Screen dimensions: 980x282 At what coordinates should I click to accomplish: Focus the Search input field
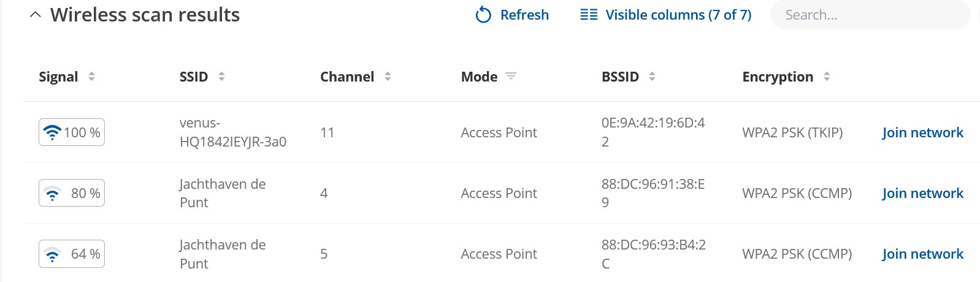tap(870, 15)
